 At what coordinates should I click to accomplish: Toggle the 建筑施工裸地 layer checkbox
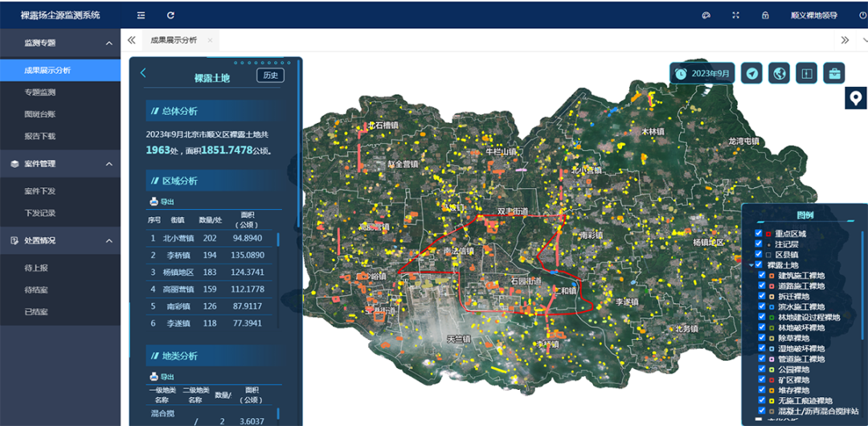(x=762, y=276)
